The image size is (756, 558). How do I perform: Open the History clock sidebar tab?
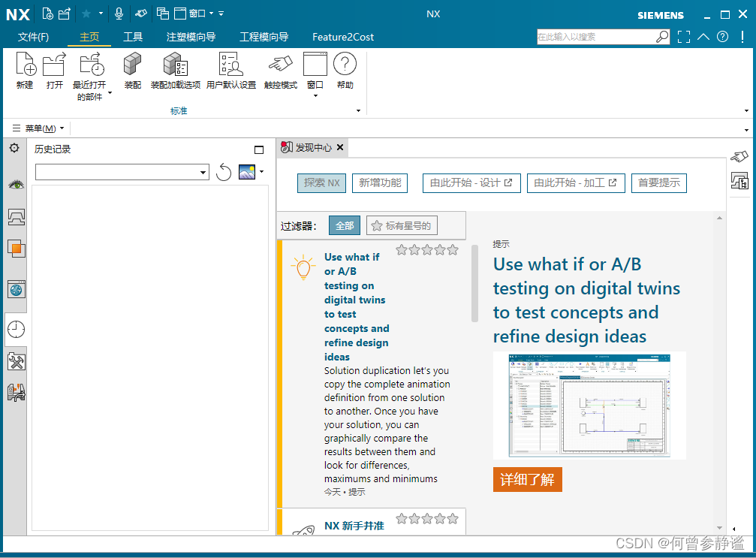click(x=16, y=330)
